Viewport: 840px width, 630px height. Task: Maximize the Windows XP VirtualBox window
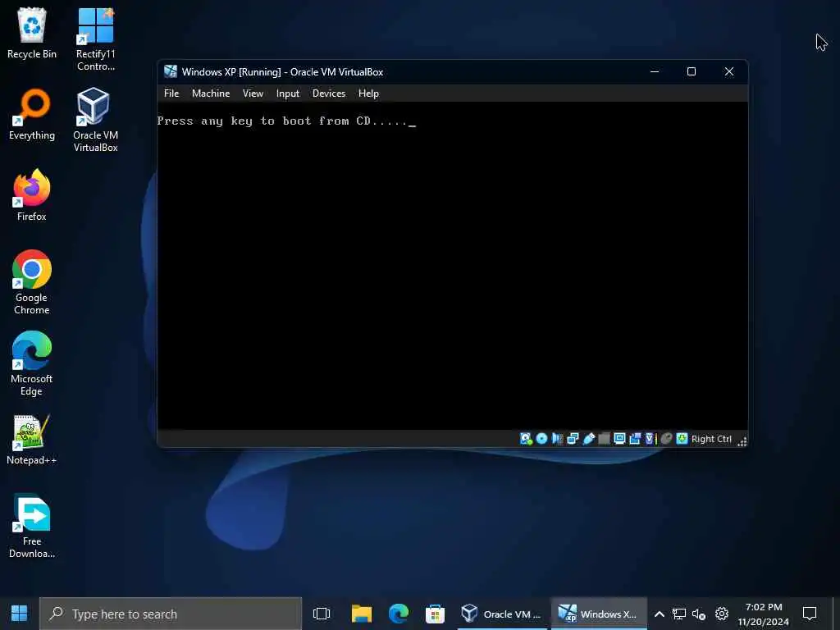click(692, 71)
